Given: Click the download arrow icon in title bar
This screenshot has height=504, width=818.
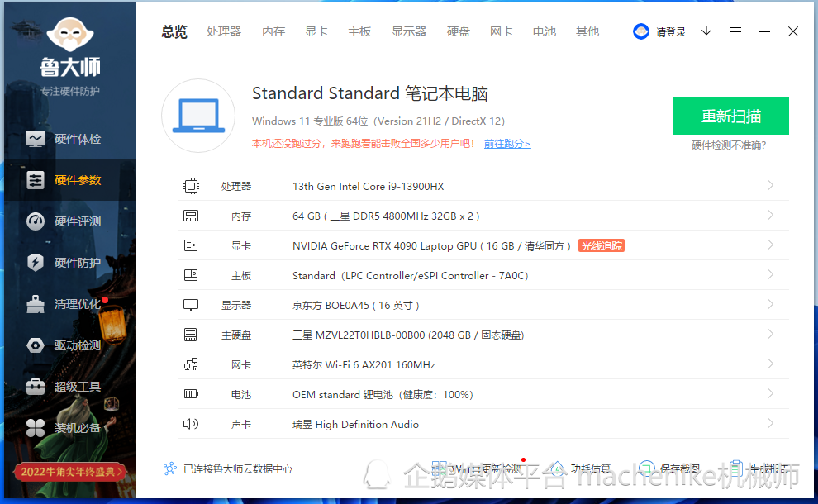Looking at the screenshot, I should [x=706, y=32].
